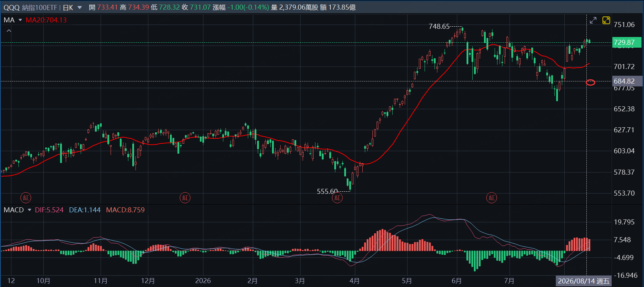
Task: Click the 7月 label on time axis
Action: (x=509, y=281)
